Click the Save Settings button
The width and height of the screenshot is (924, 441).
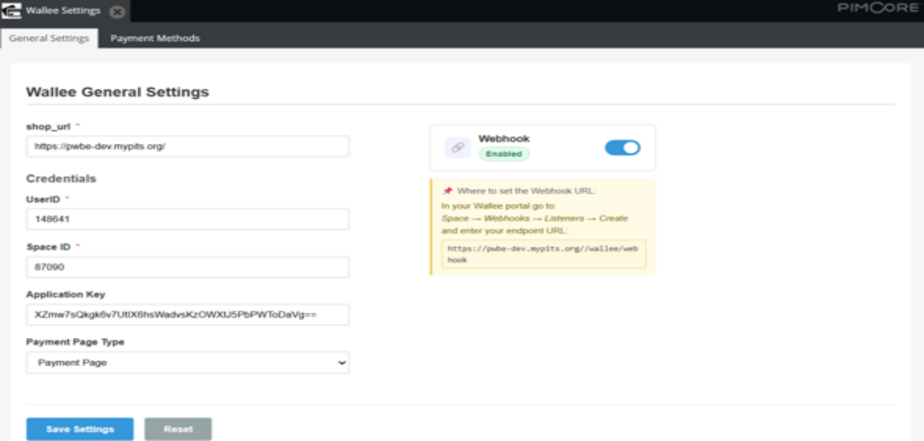point(80,429)
